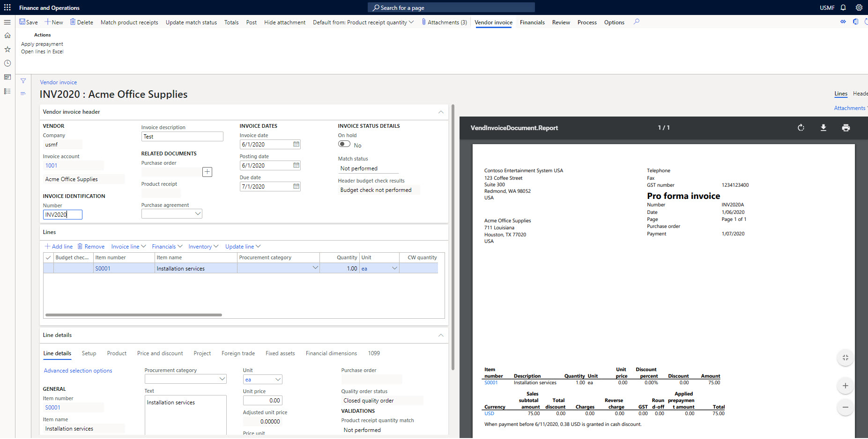Follow the Vendor invoice breadcrumb link
Image resolution: width=868 pixels, height=439 pixels.
click(x=58, y=82)
